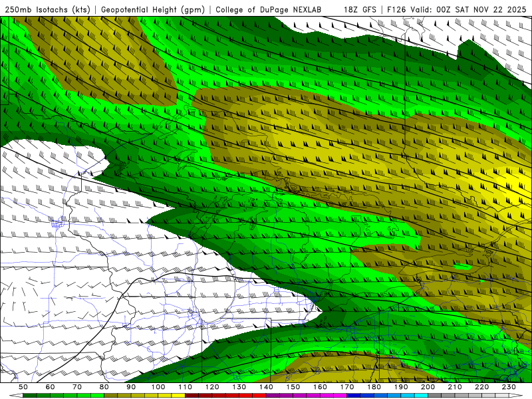Click the 190 value on the color scale

click(x=401, y=387)
